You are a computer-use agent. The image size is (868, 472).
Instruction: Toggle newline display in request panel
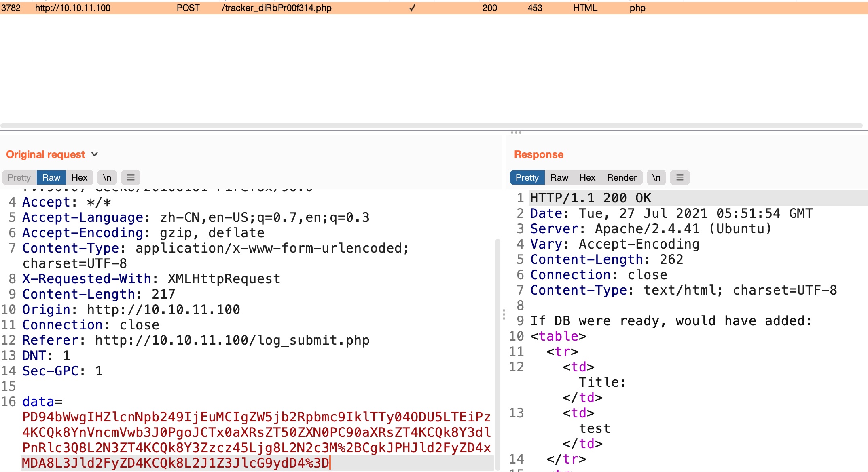[x=107, y=177]
